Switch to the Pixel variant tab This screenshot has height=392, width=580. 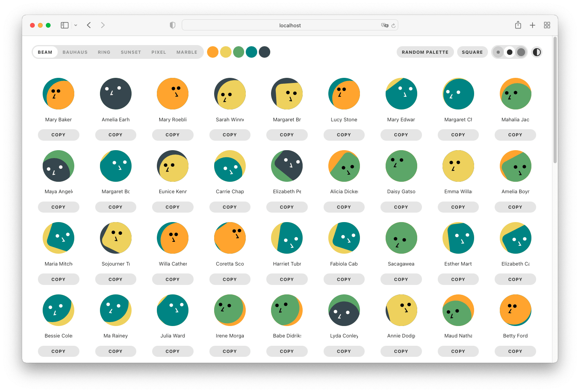coord(159,52)
